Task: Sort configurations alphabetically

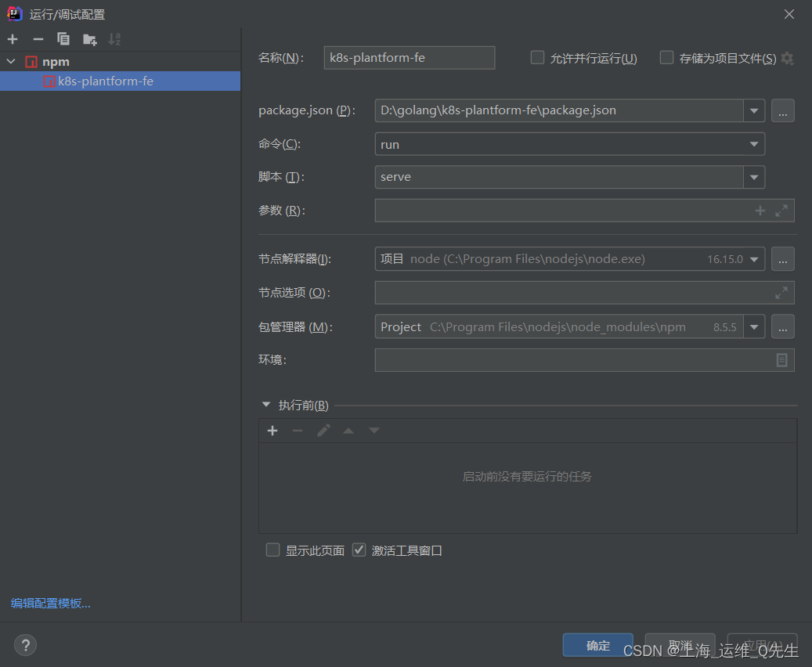Action: click(x=114, y=39)
